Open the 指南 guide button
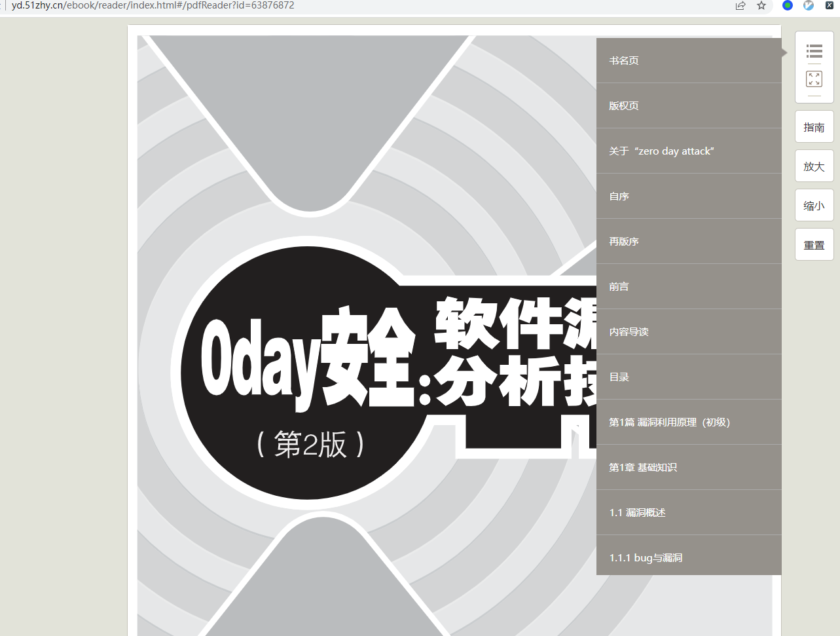This screenshot has height=636, width=840. point(814,127)
